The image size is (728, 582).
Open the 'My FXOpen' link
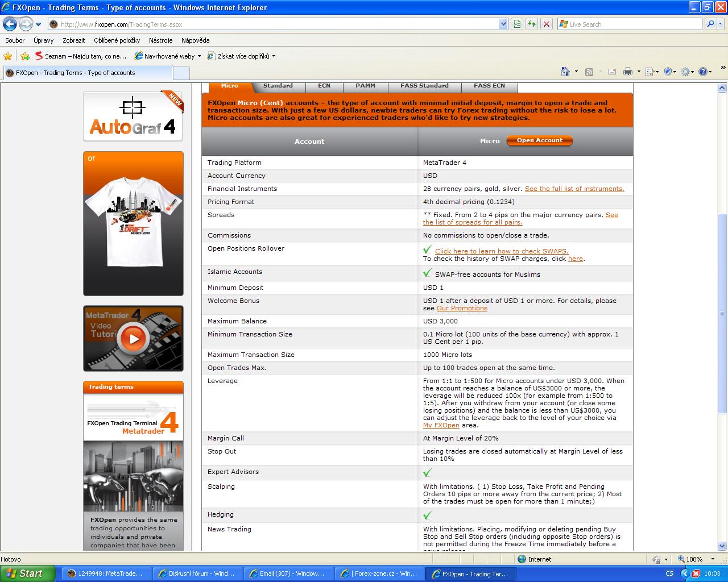click(441, 425)
